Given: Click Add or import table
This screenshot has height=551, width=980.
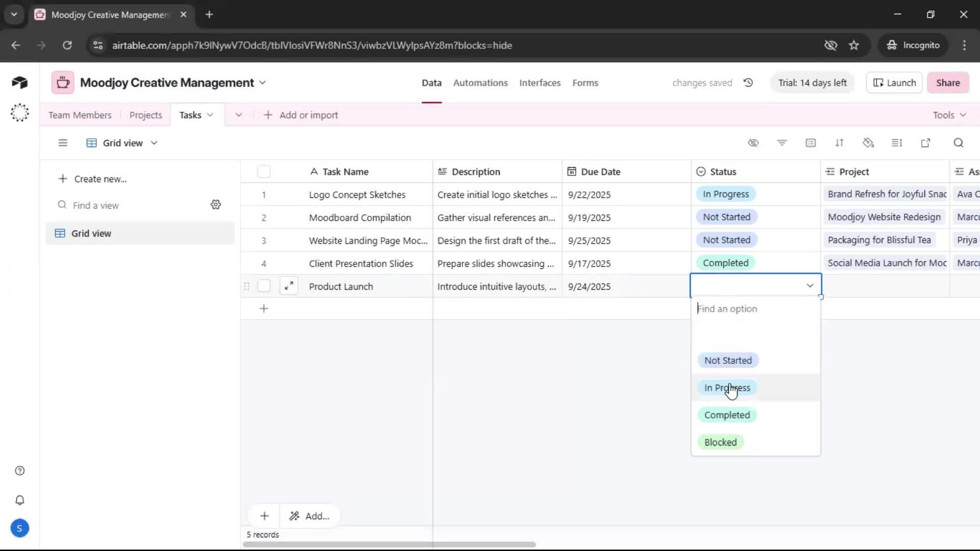Looking at the screenshot, I should [301, 115].
